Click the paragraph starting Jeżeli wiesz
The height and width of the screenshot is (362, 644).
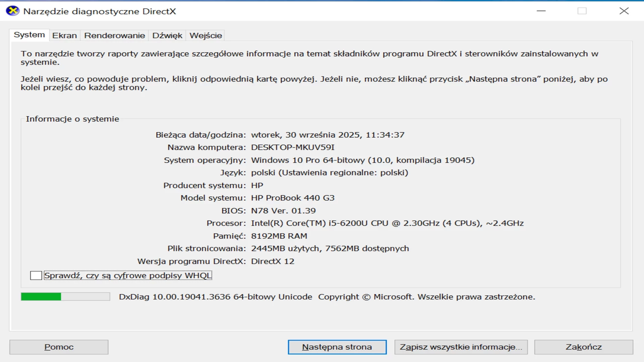coord(314,83)
